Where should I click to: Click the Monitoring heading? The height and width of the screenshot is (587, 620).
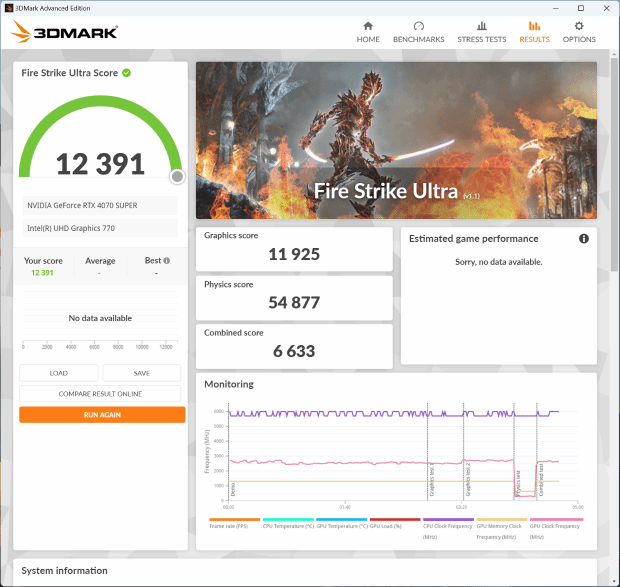[229, 384]
